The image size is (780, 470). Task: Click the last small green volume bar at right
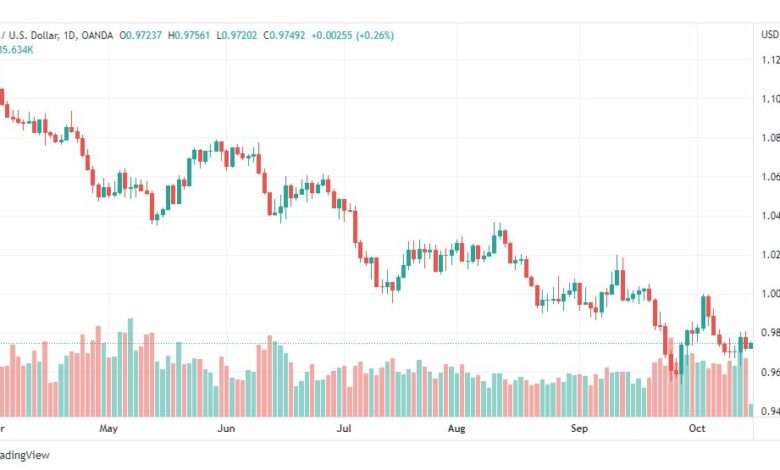pyautogui.click(x=751, y=410)
